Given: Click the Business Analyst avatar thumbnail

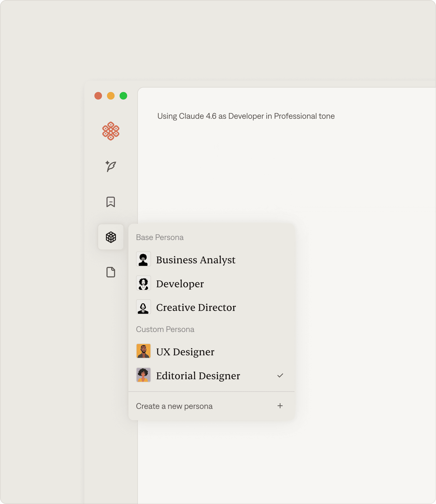Looking at the screenshot, I should (143, 259).
